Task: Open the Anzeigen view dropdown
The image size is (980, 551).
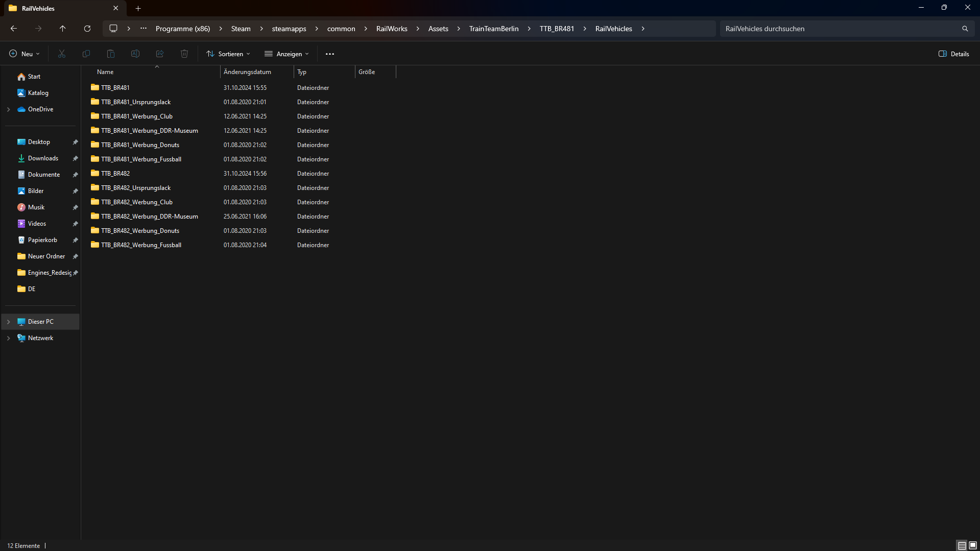Action: [x=286, y=54]
